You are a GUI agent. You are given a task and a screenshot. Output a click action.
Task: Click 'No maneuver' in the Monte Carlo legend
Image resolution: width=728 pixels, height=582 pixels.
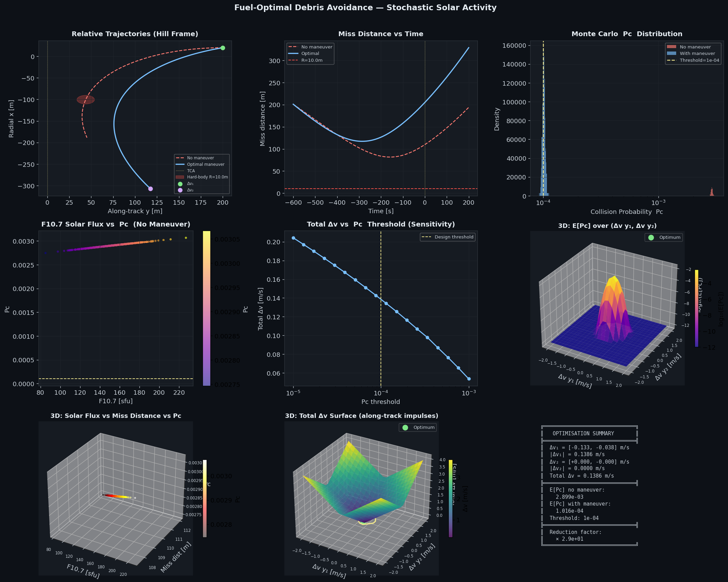tap(695, 47)
